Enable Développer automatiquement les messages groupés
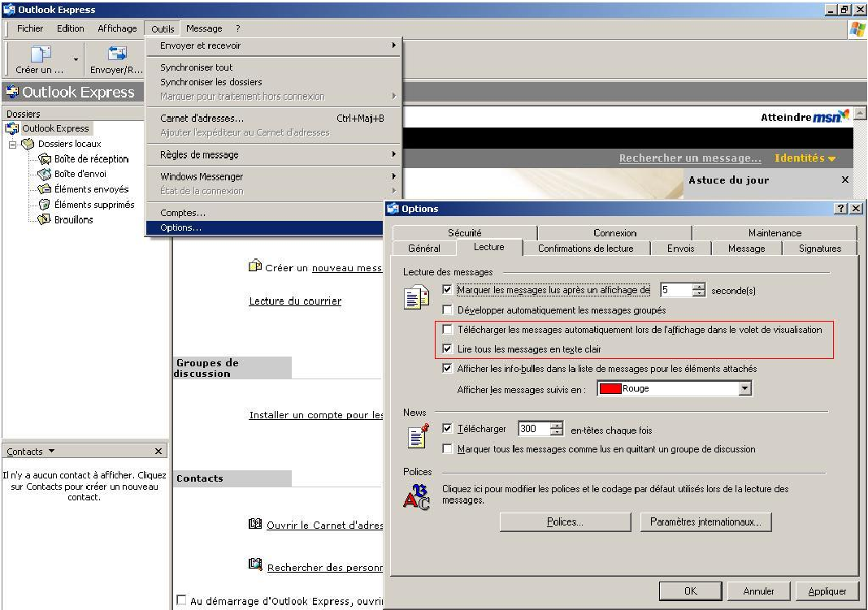 [x=447, y=309]
